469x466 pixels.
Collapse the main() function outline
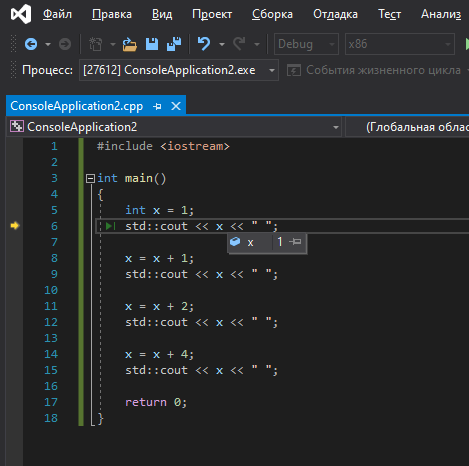pyautogui.click(x=90, y=179)
